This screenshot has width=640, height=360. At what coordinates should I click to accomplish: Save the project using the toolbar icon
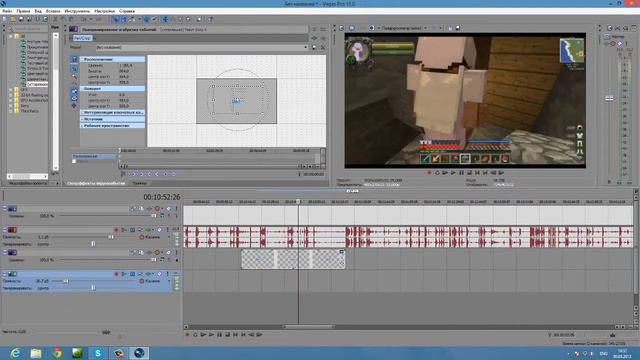[21, 19]
